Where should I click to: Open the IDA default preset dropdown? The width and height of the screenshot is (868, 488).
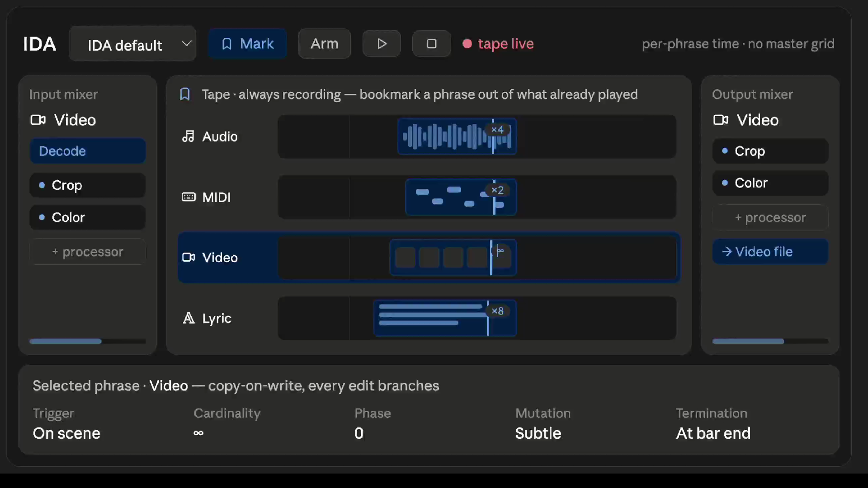(132, 44)
